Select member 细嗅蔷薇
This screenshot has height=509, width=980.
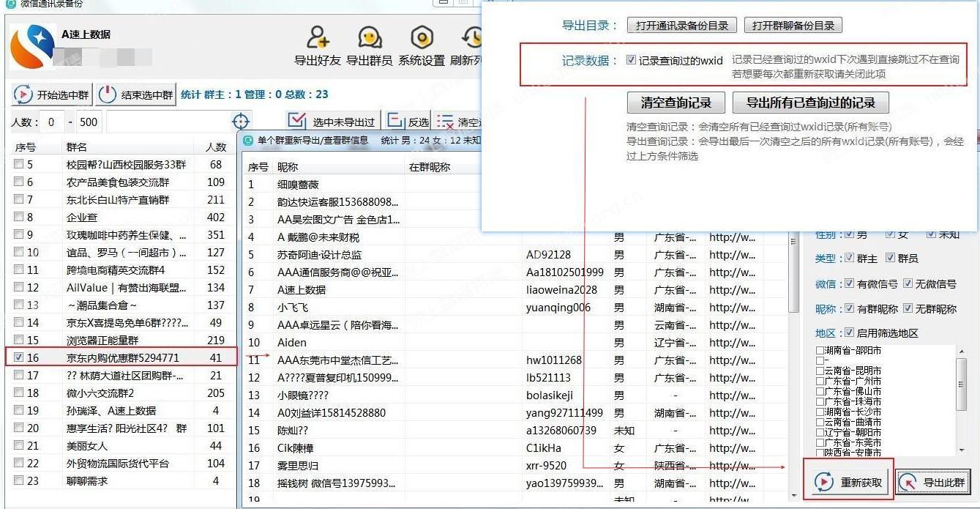pyautogui.click(x=298, y=185)
